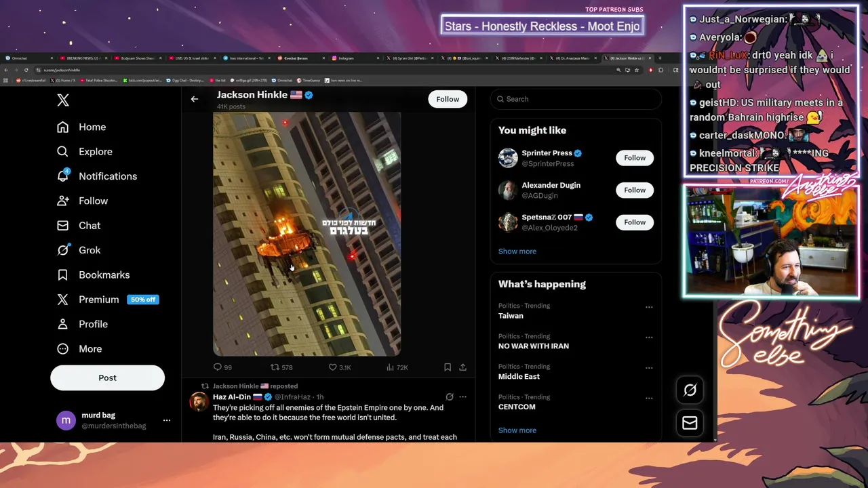Follow Alexander Dugin
The width and height of the screenshot is (868, 488).
635,190
